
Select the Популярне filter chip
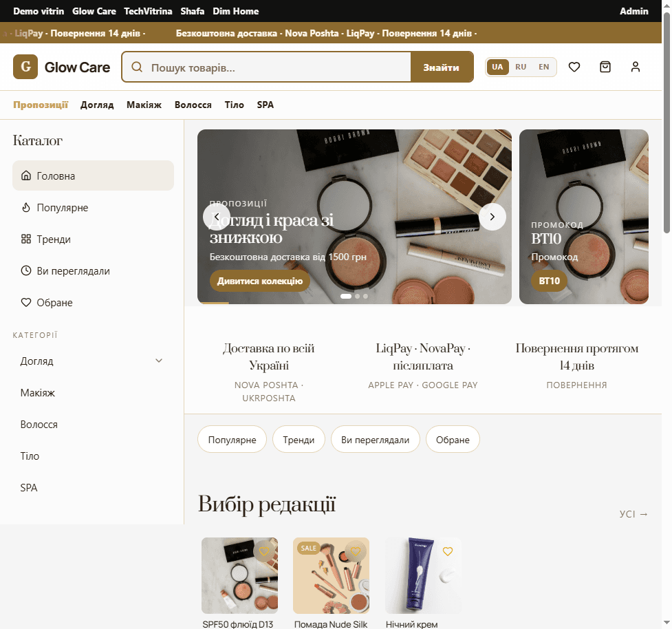232,440
